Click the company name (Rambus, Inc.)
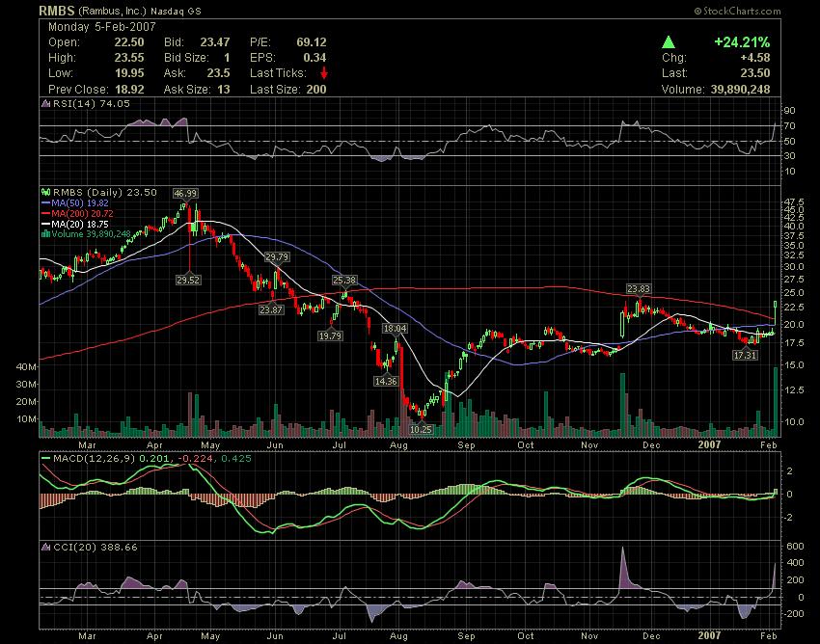Viewport: 820px width, 644px height. pyautogui.click(x=113, y=11)
